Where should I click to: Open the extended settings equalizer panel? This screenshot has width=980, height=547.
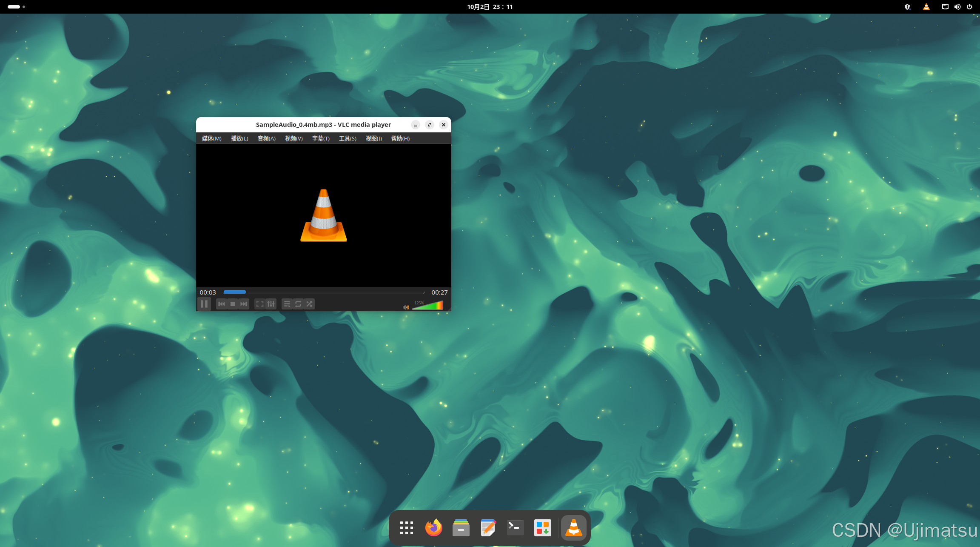click(271, 304)
